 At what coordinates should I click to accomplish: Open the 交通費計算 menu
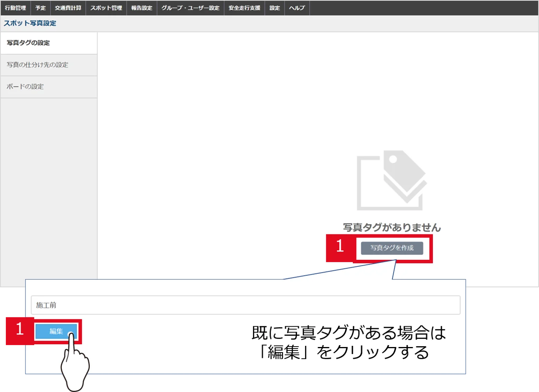(x=68, y=8)
